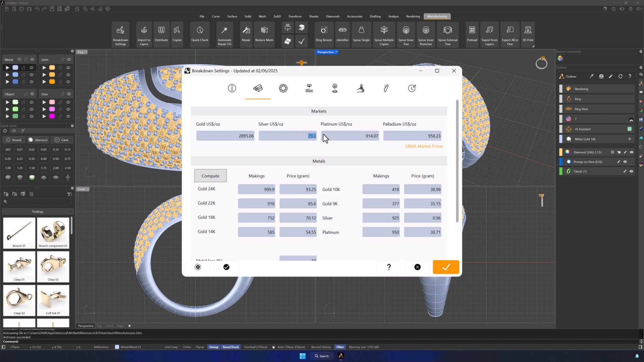Open the info tab in Breakdown Settings
Viewport: 644px width, 362px height.
(x=232, y=88)
